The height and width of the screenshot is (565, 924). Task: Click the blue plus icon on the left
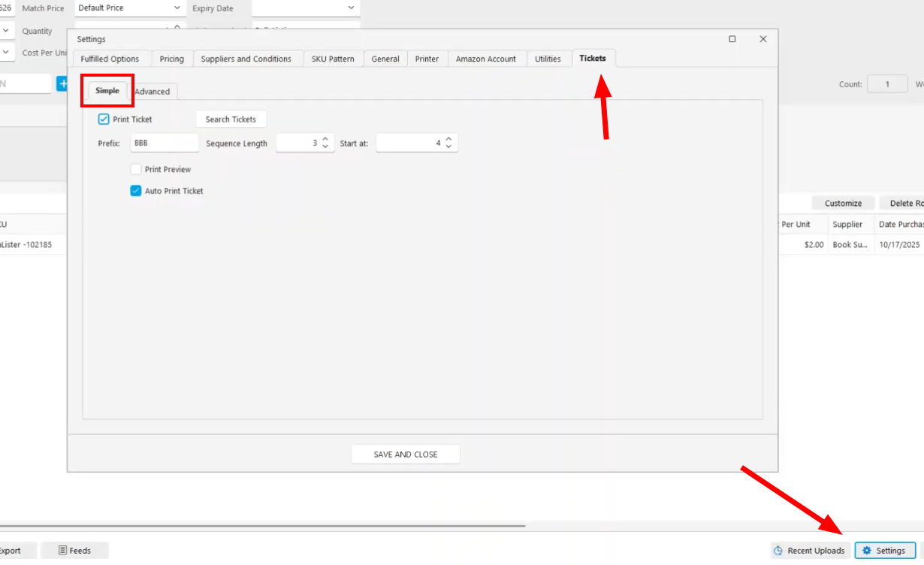[x=64, y=83]
